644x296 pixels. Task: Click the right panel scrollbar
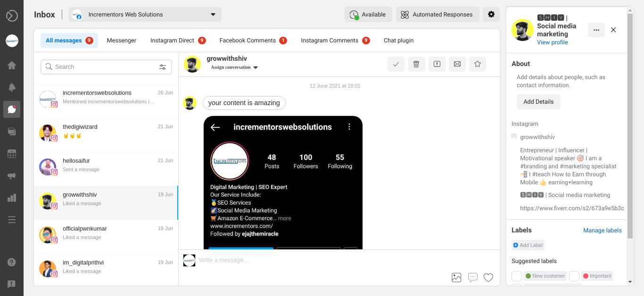(x=630, y=126)
